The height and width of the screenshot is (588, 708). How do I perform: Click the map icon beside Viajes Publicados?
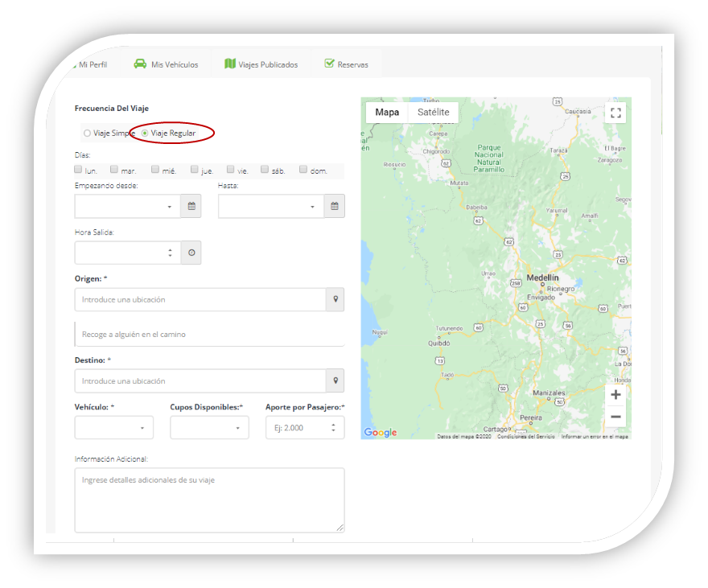[230, 64]
